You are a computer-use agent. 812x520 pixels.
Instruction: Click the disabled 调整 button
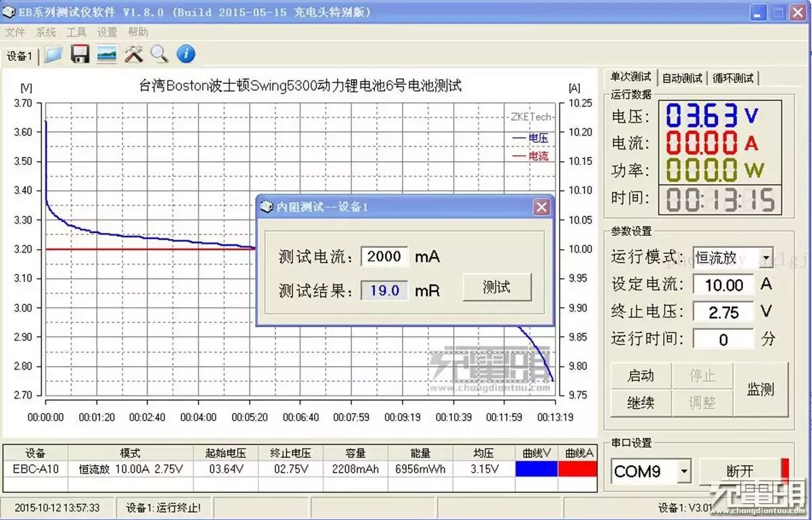pos(702,403)
